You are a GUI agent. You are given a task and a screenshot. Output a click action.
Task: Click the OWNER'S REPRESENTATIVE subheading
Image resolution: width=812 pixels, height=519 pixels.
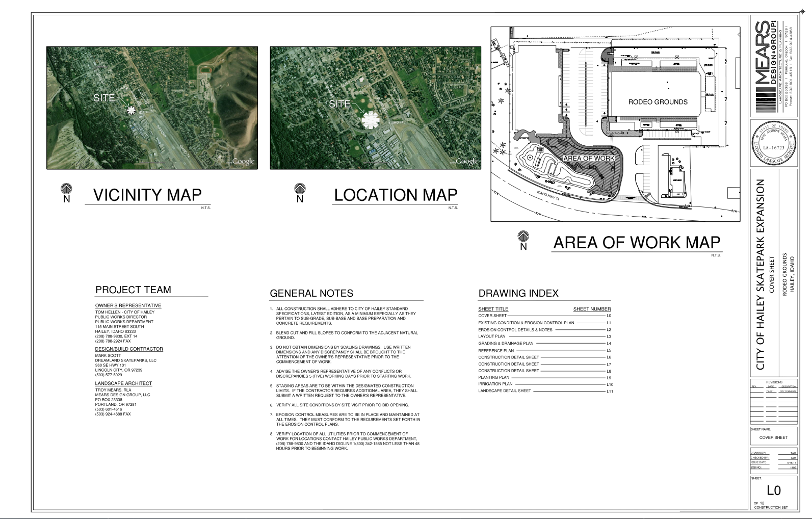tap(128, 306)
